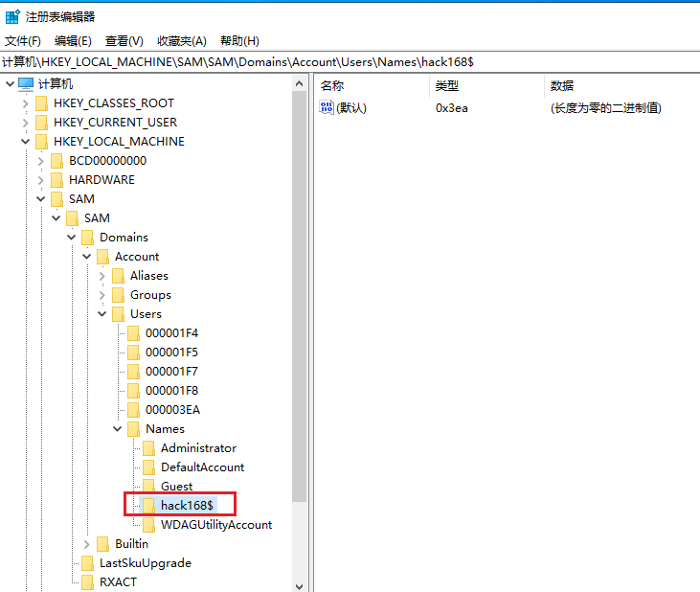Click the tree pane scroll down arrow
The height and width of the screenshot is (592, 700).
pyautogui.click(x=299, y=584)
